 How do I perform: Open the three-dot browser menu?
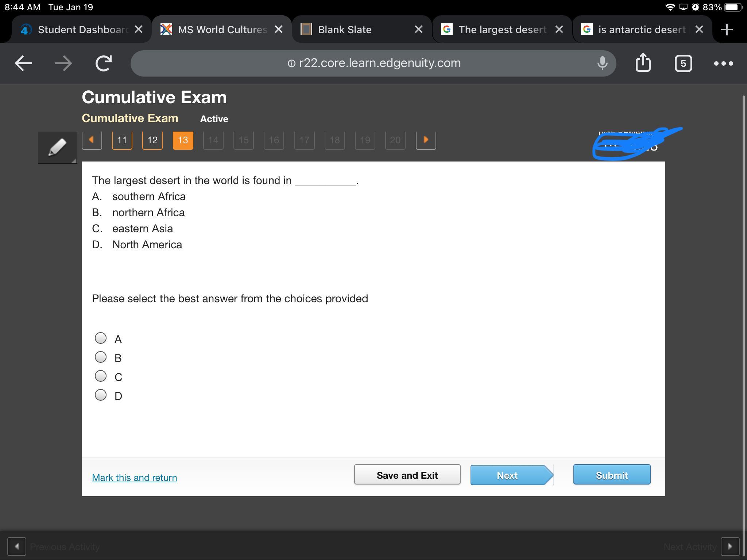point(723,63)
